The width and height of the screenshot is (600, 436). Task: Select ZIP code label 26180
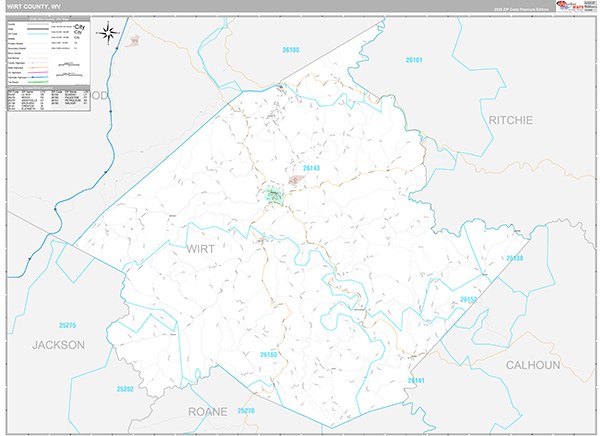tap(290, 50)
